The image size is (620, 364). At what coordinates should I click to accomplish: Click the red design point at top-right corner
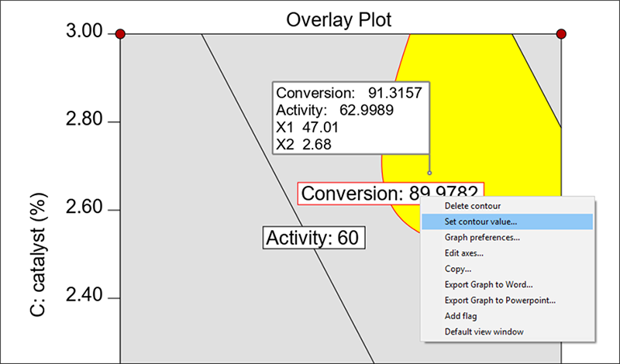tap(561, 34)
